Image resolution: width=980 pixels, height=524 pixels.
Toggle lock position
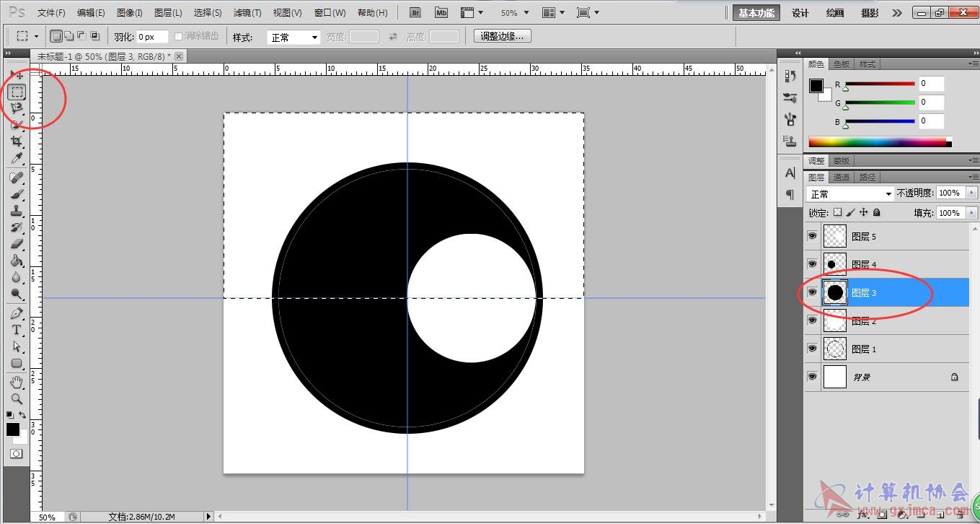click(863, 213)
